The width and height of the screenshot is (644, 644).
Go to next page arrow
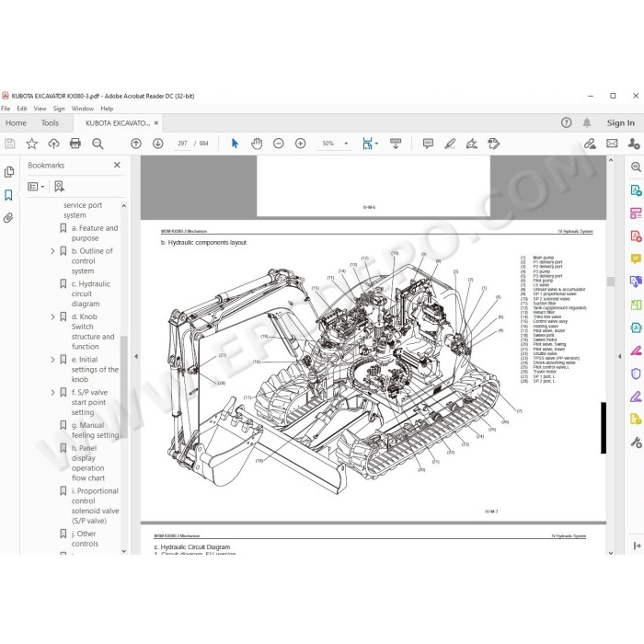pyautogui.click(x=157, y=144)
